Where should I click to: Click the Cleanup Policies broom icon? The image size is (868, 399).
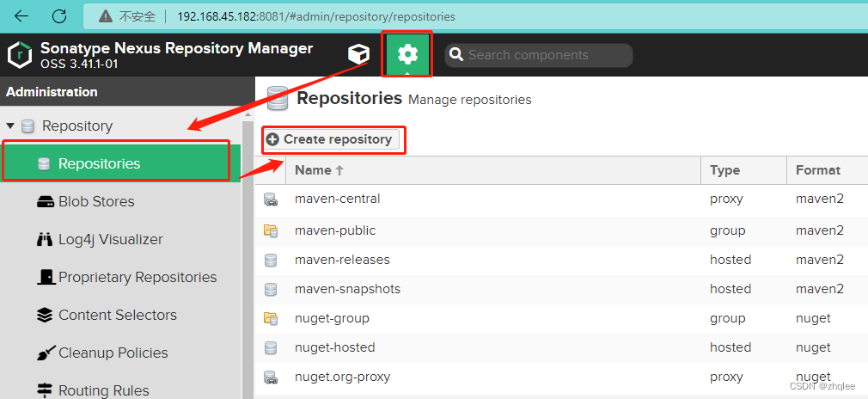coord(46,353)
